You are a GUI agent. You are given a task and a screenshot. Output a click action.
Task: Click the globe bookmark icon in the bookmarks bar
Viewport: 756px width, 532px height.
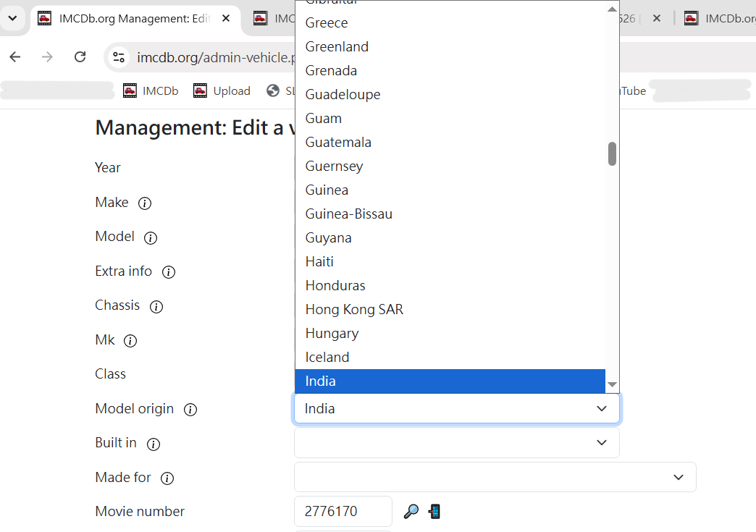tap(273, 90)
